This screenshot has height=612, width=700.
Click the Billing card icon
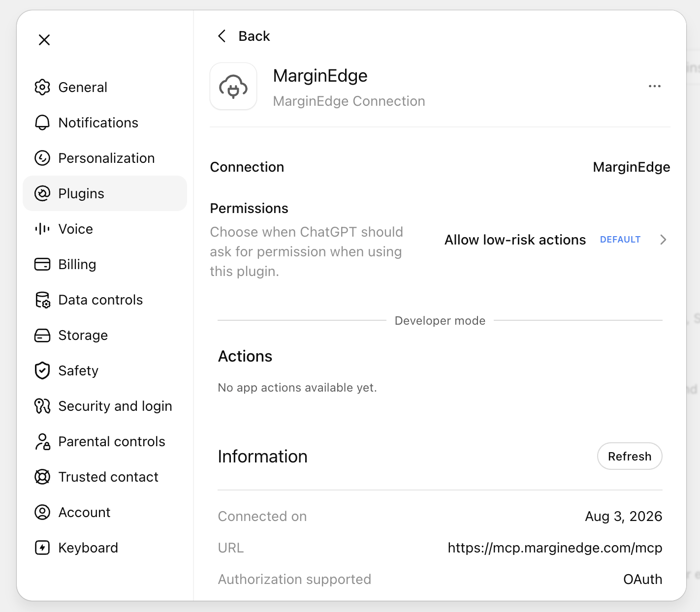[42, 264]
